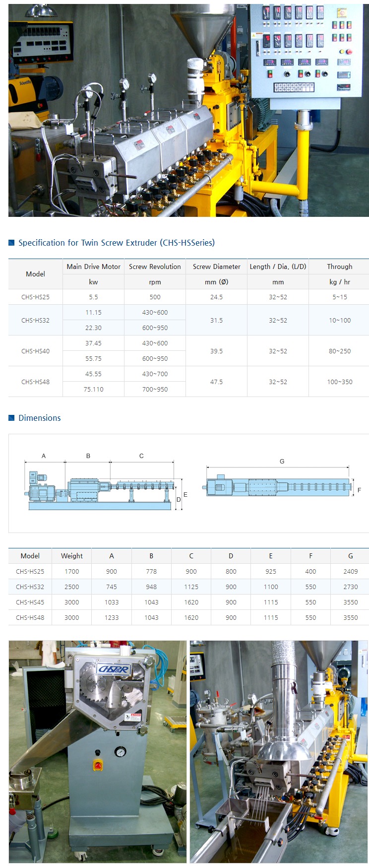Click the 100~350 throughput cell
This screenshot has height=868, width=369.
coord(339,382)
